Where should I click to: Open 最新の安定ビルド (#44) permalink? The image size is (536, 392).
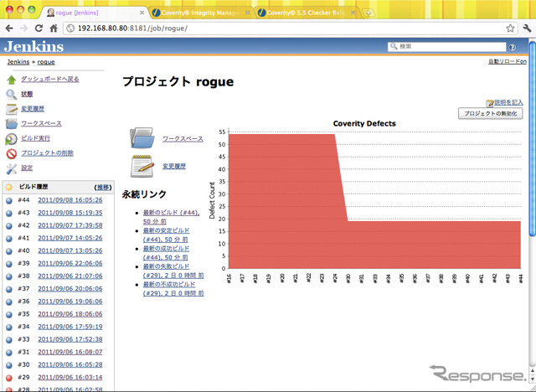tap(166, 235)
